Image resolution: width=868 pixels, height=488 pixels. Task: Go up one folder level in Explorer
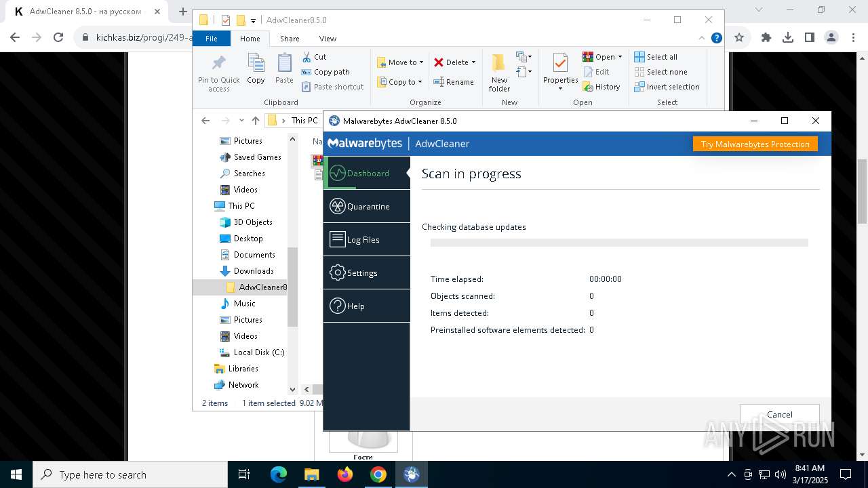(x=255, y=120)
